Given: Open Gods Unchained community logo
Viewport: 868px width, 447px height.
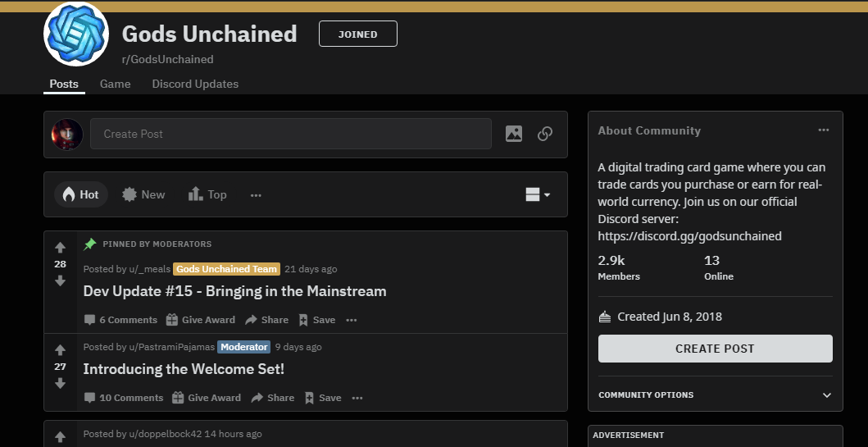Looking at the screenshot, I should [76, 34].
